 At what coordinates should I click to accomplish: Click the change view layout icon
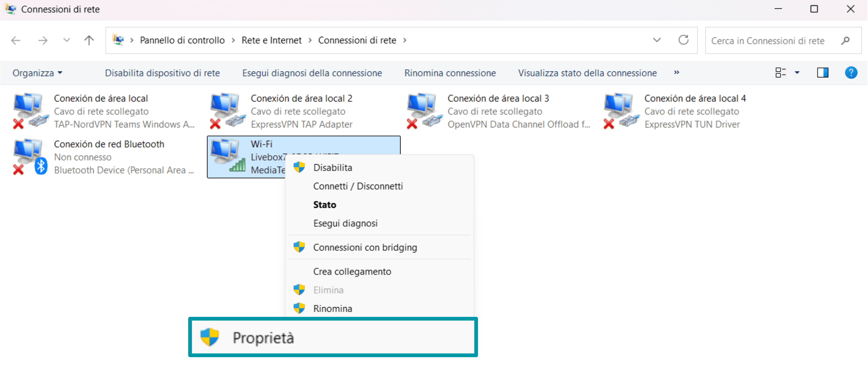point(780,73)
